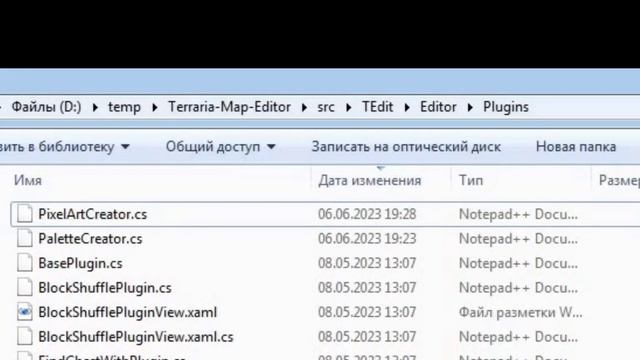Go to 'Terraria-Map-Editor' in breadcrumb

pyautogui.click(x=229, y=107)
